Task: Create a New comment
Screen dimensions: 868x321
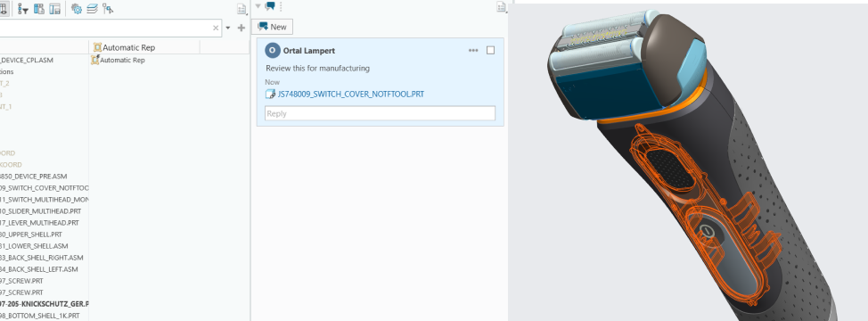Action: tap(272, 27)
